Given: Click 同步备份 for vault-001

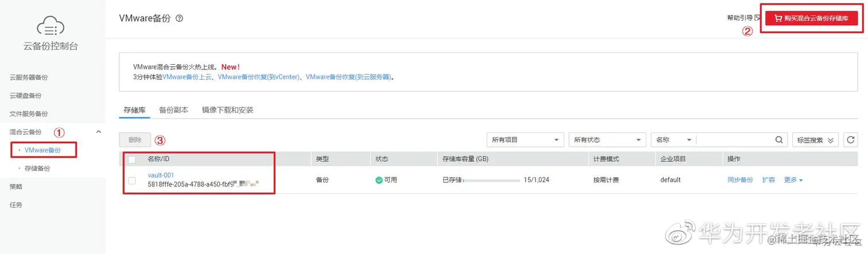Looking at the screenshot, I should pos(740,180).
